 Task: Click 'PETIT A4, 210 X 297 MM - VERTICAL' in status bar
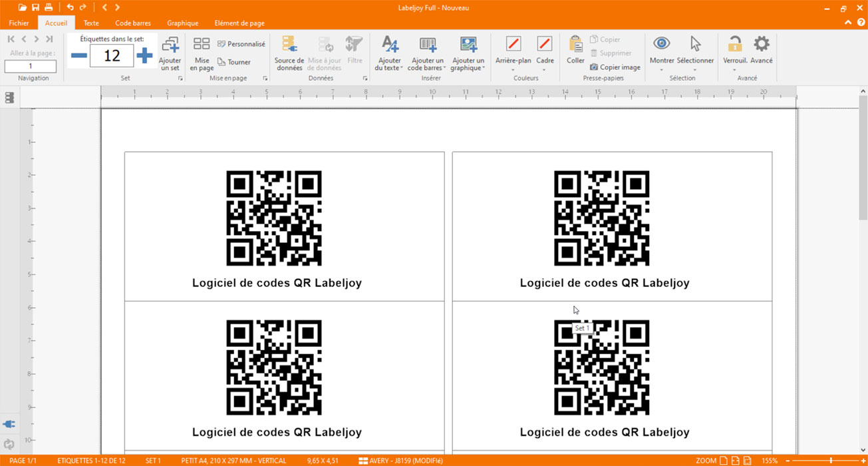click(233, 460)
